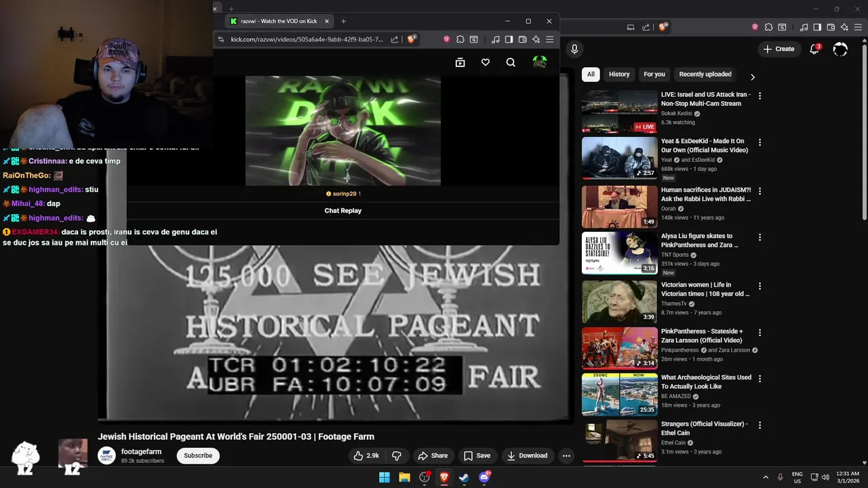
Task: Open media playlist music icon in Kick window
Action: pyautogui.click(x=496, y=39)
